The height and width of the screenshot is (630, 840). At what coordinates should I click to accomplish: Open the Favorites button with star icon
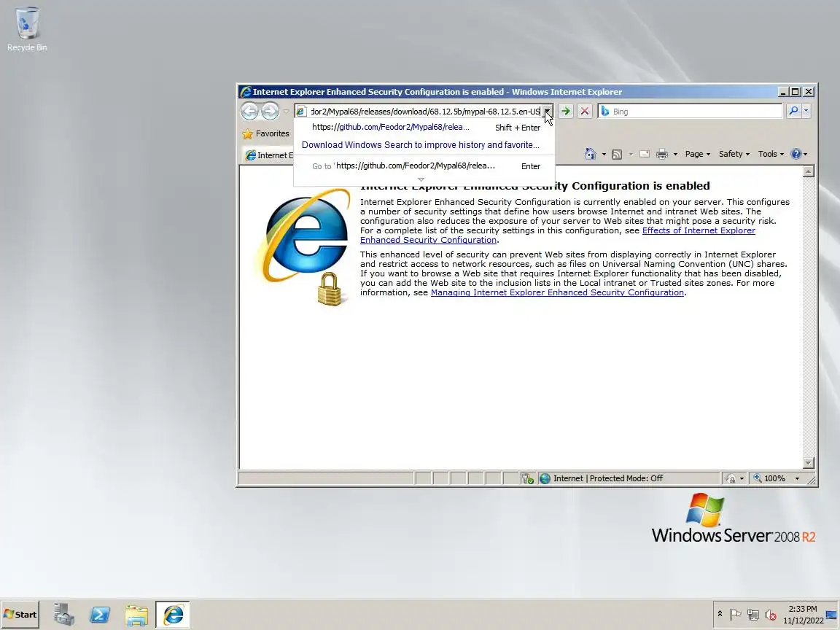(265, 133)
